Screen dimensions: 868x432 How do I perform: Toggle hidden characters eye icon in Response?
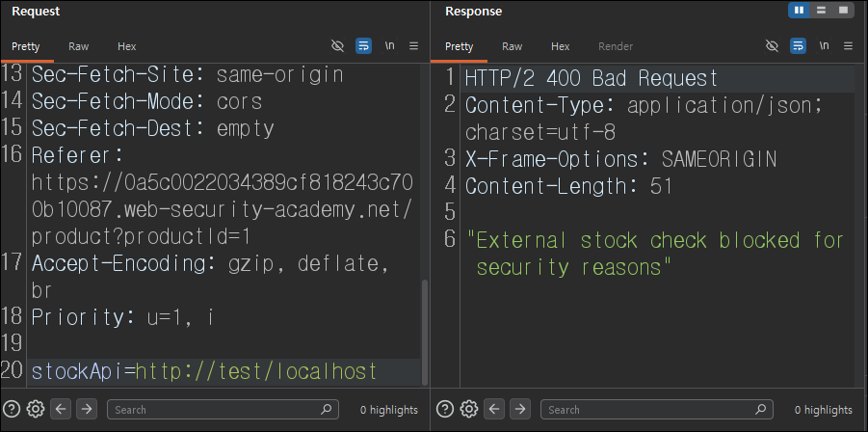tap(772, 46)
